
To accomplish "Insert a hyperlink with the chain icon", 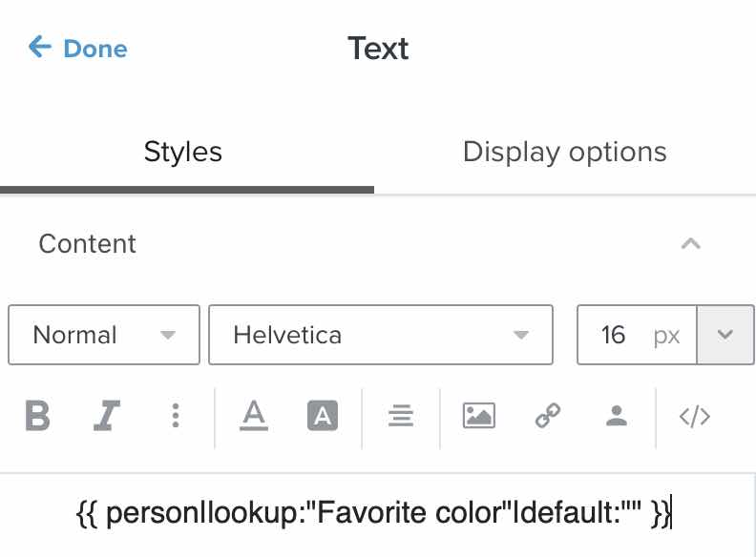I will coord(547,416).
